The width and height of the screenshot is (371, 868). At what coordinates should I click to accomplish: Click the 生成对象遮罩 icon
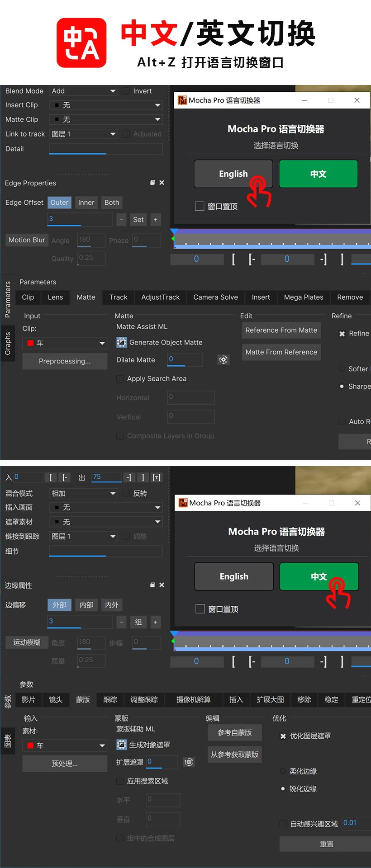pos(122,745)
